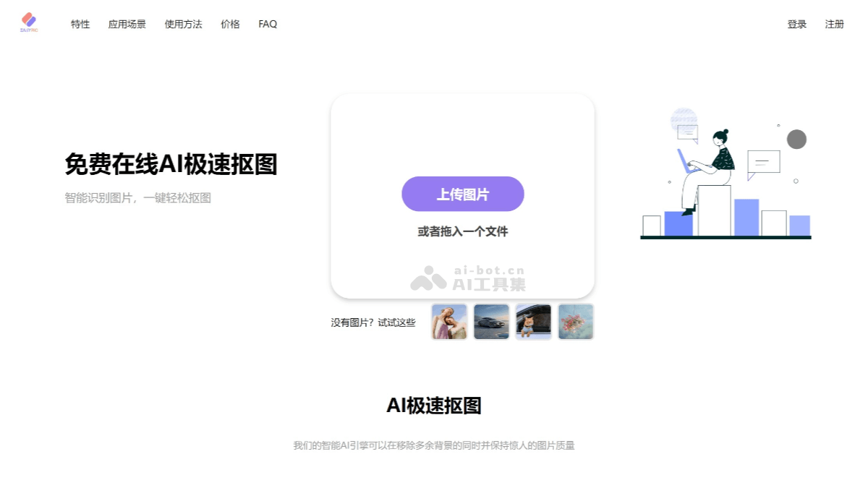
Task: Open the 应用场景 navigation item
Action: pos(127,24)
